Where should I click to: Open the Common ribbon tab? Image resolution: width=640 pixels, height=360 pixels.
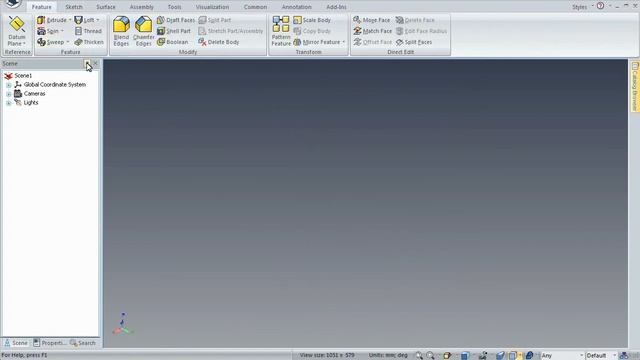tap(255, 7)
